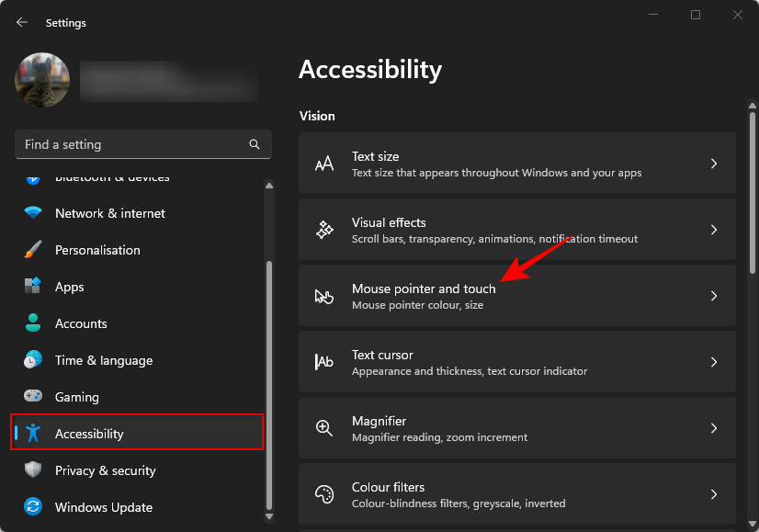Expand Text size via its chevron
This screenshot has height=532, width=759.
click(x=714, y=164)
